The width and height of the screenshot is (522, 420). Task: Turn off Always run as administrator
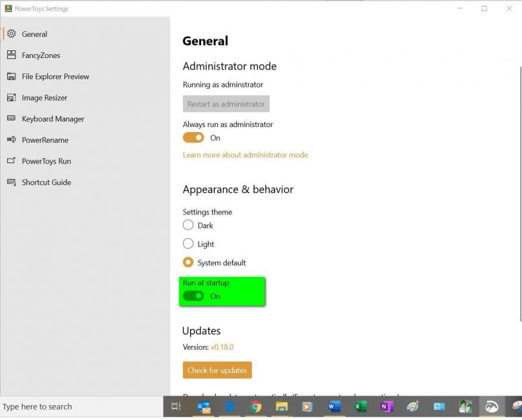(193, 137)
